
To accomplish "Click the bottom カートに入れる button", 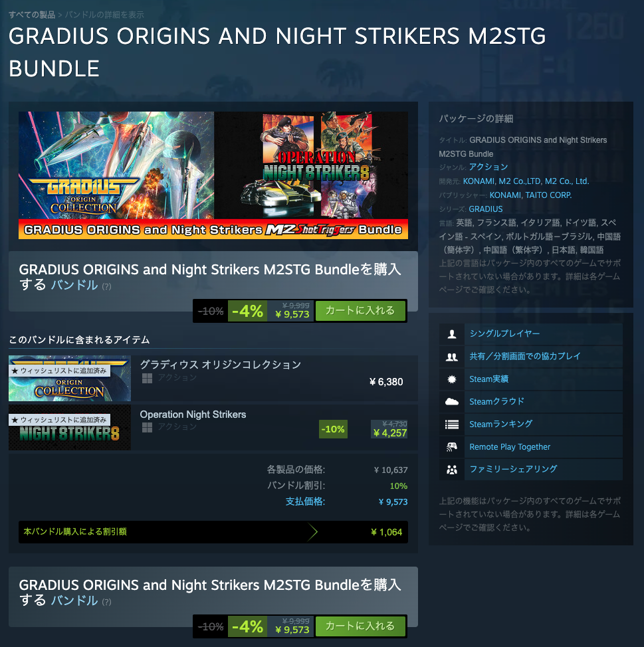I will point(360,626).
